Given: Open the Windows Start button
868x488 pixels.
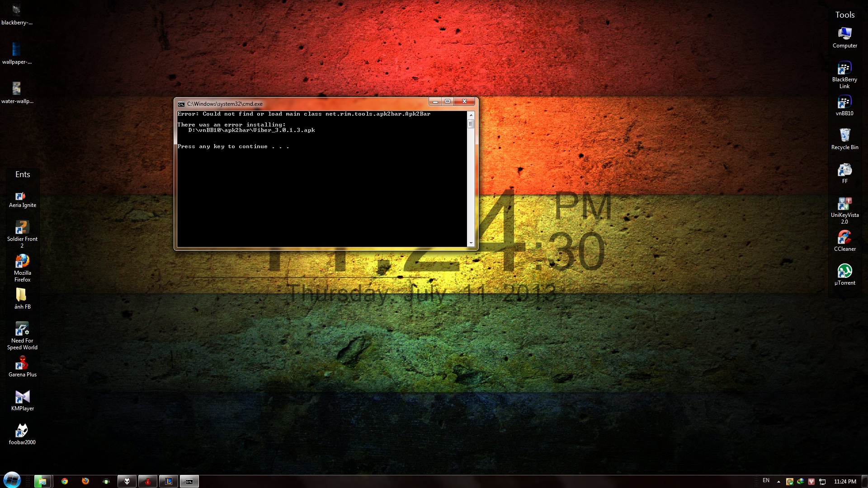Looking at the screenshot, I should pos(12,480).
